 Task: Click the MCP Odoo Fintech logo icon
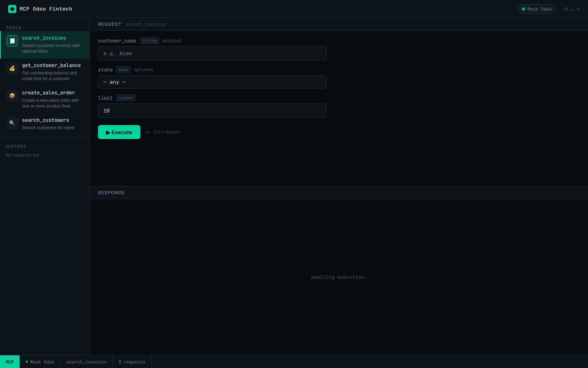click(12, 9)
